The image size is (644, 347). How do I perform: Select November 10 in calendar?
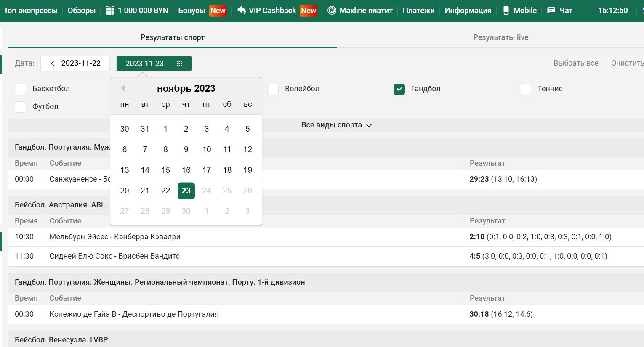(x=207, y=149)
